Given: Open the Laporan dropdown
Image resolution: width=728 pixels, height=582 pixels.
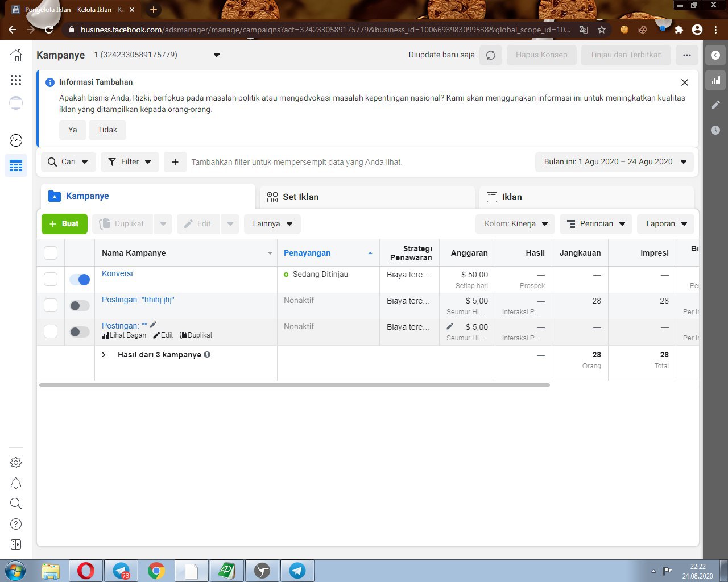Looking at the screenshot, I should (666, 224).
